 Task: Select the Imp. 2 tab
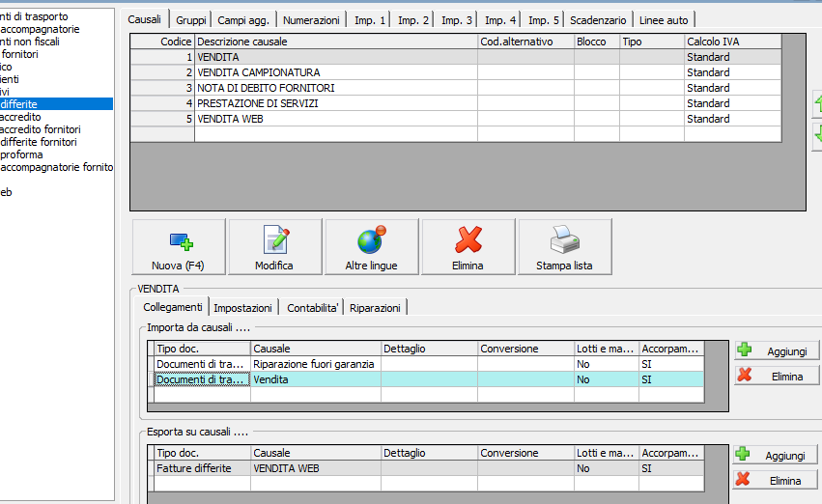413,20
